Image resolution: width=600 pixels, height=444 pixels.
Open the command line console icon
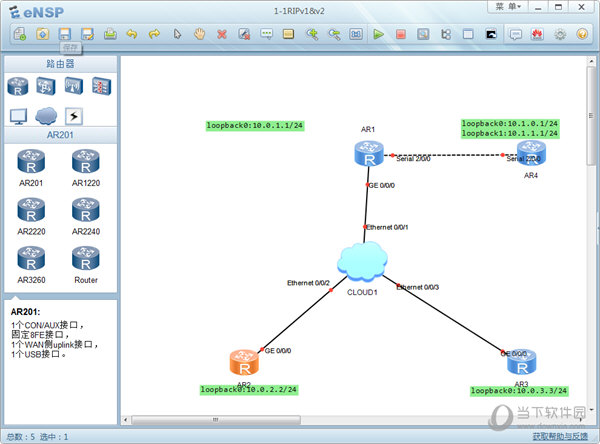pyautogui.click(x=491, y=34)
